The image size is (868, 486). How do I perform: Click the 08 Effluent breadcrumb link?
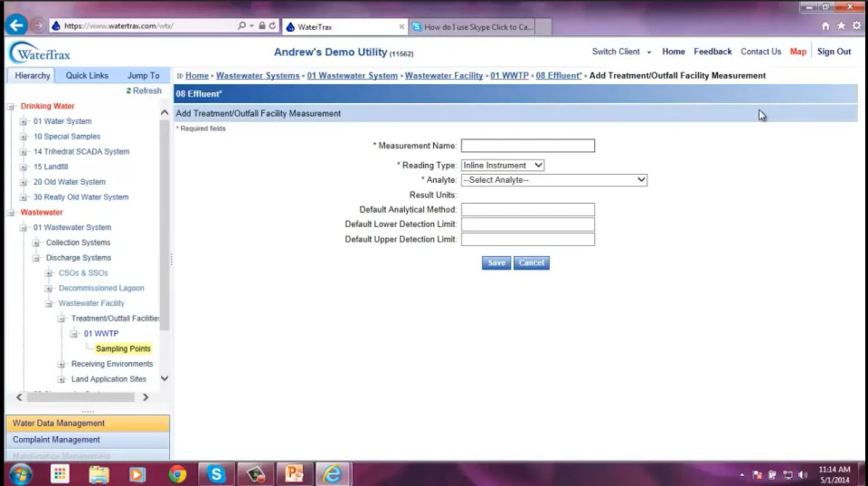pyautogui.click(x=559, y=75)
